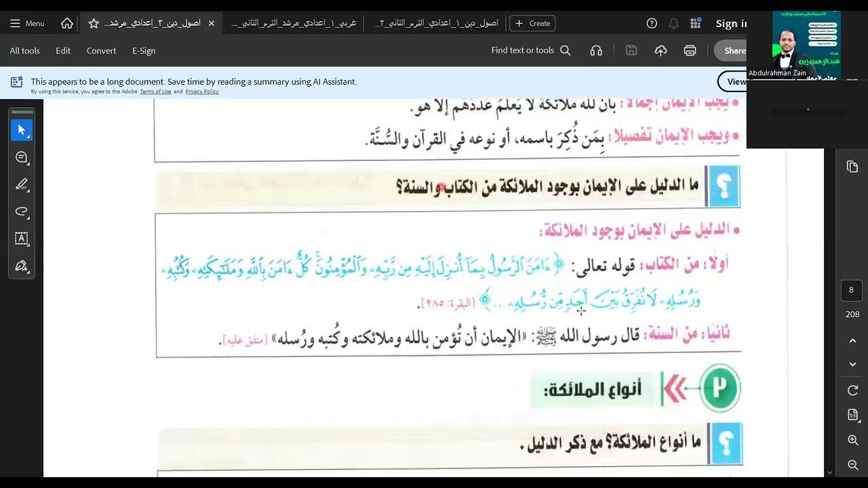Choose the Add comment tool
This screenshot has width=868, height=488.
22,157
